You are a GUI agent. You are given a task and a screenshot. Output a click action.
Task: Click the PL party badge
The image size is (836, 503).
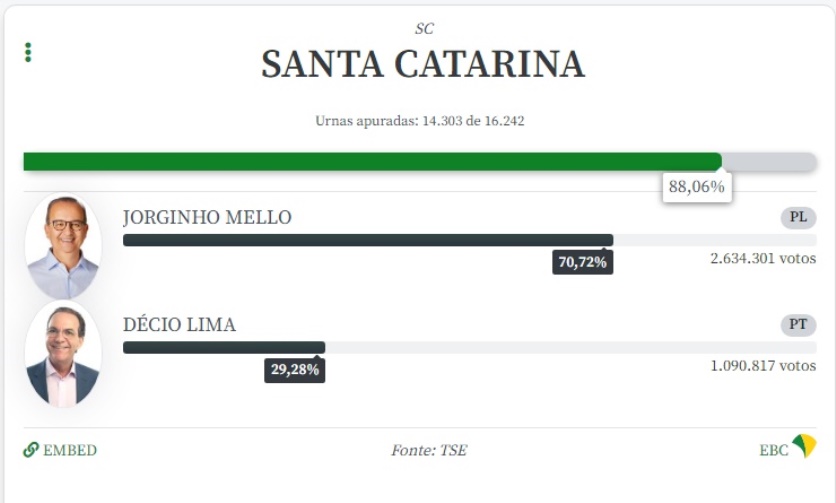(798, 217)
